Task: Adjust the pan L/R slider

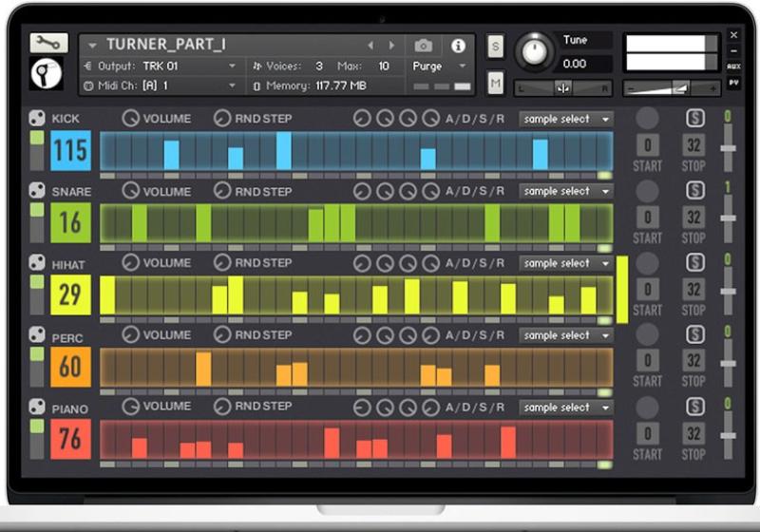Action: pyautogui.click(x=563, y=87)
